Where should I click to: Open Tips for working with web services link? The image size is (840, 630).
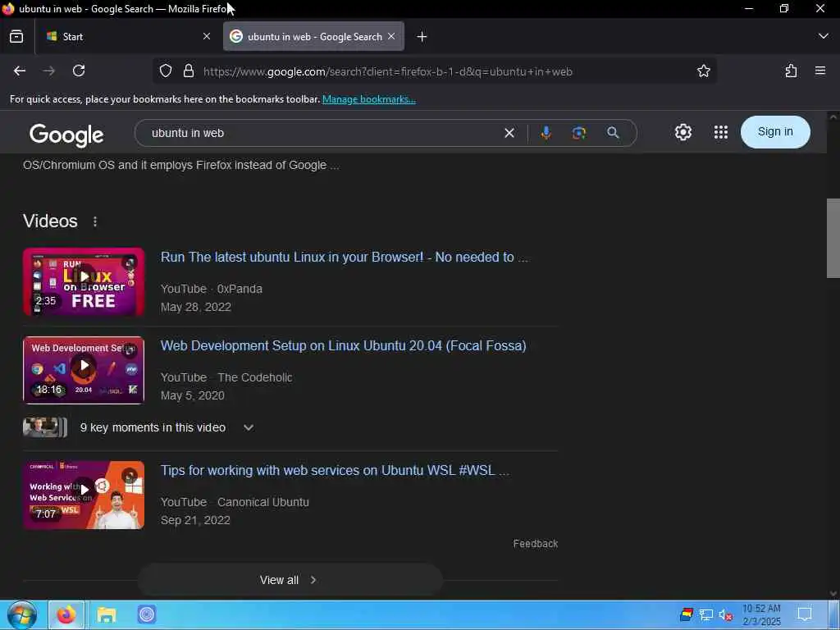pos(335,470)
